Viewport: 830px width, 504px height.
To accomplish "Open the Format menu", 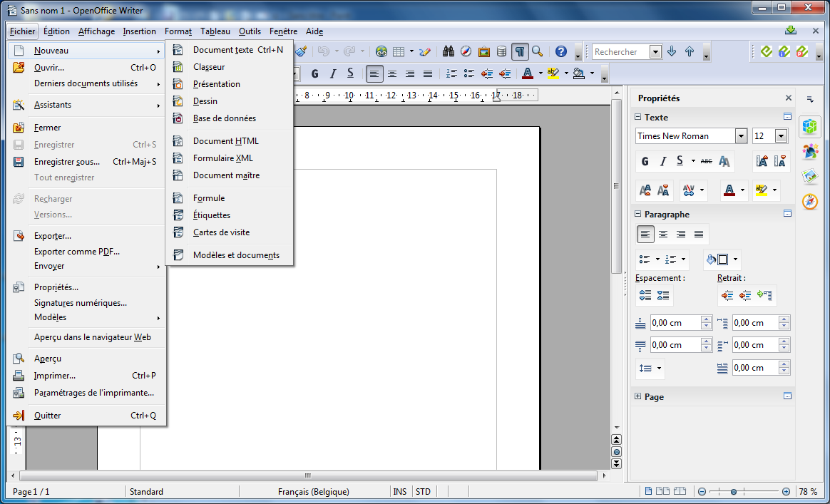I will coord(178,31).
